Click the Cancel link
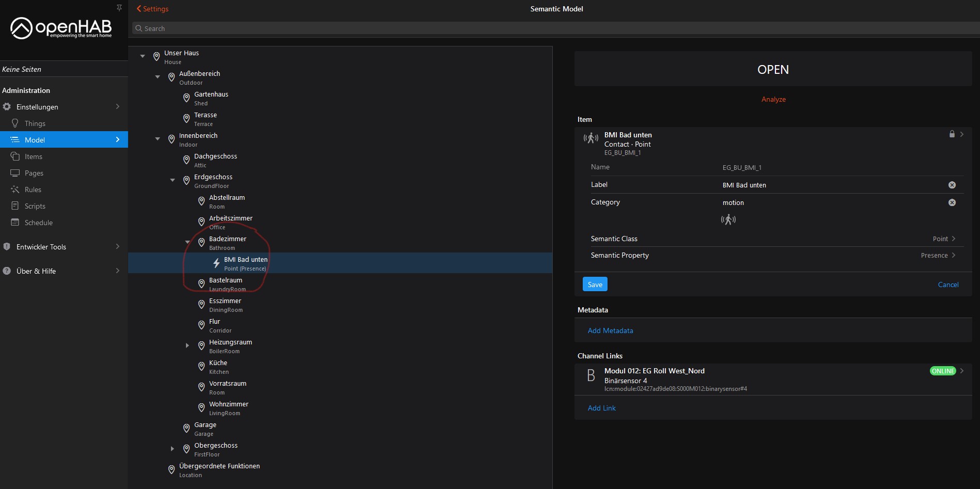The image size is (980, 489). [948, 285]
